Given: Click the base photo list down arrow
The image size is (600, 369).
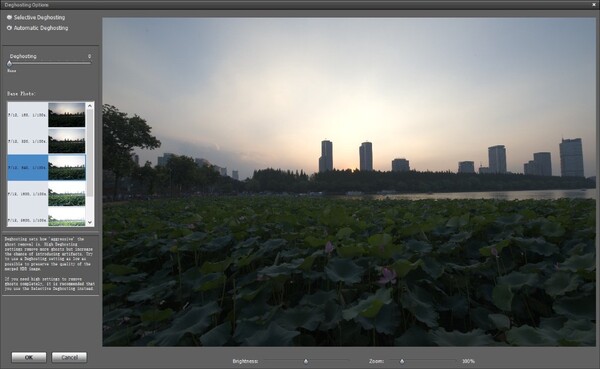Looking at the screenshot, I should [90, 222].
